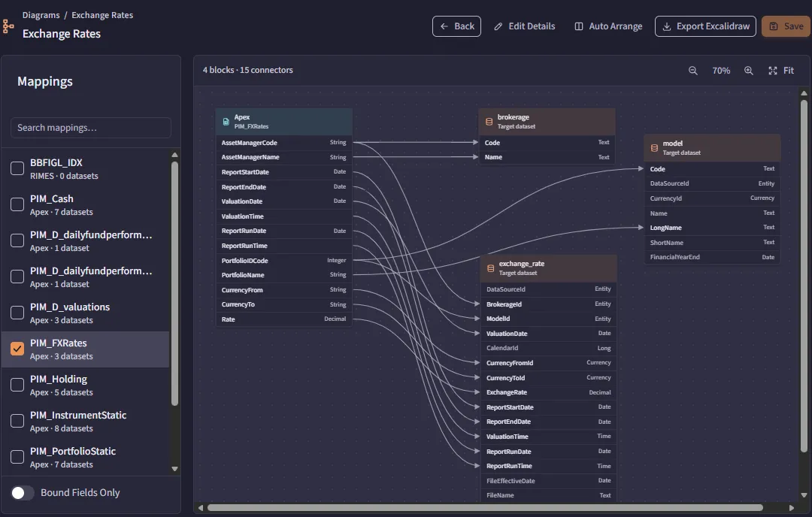Uncheck the PIM_FXRates checkbox
This screenshot has height=517, width=812.
coord(17,349)
